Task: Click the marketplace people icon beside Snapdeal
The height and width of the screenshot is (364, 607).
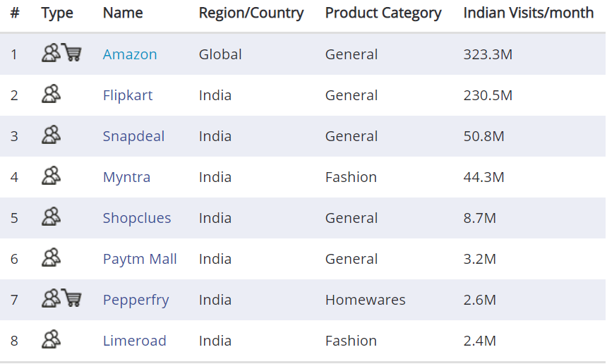Action: (x=51, y=135)
